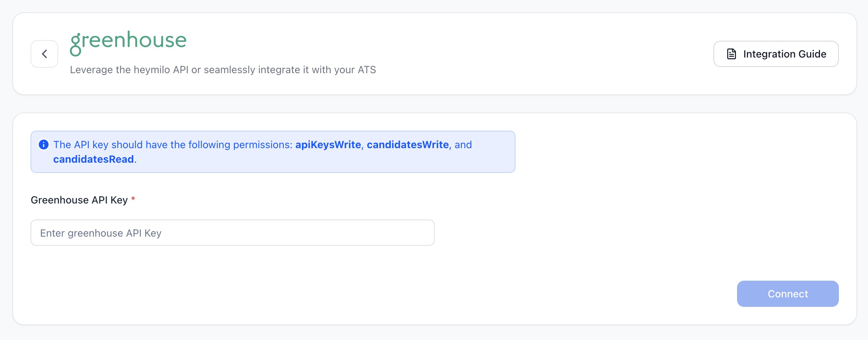Image resolution: width=868 pixels, height=340 pixels.
Task: Focus the Greenhouse API Key input field
Action: tap(232, 233)
